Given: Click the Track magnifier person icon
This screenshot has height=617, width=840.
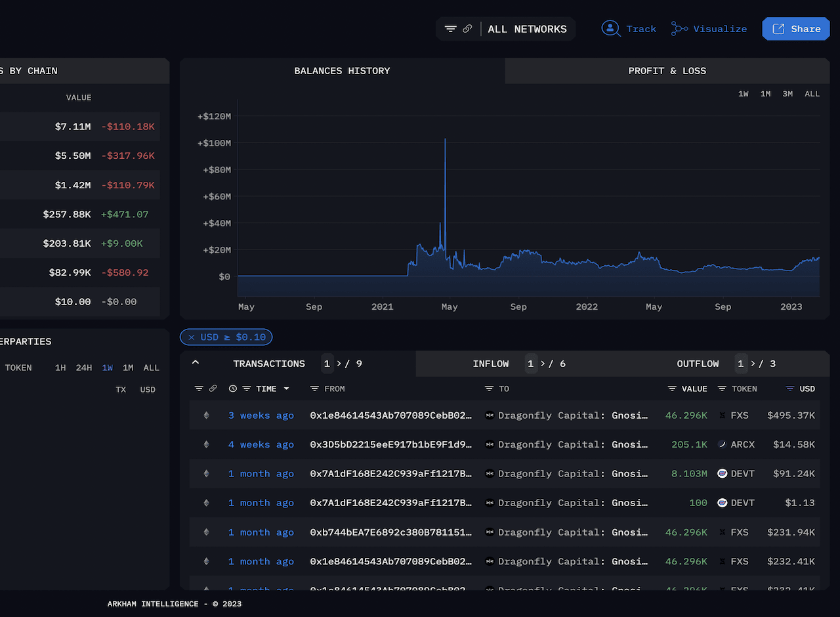Looking at the screenshot, I should coord(611,29).
